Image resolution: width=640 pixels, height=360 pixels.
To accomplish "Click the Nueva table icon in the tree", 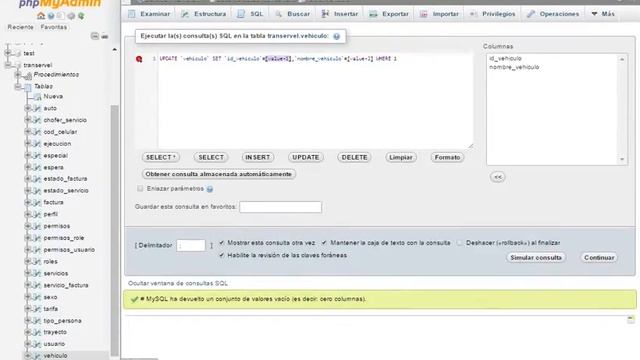I will 37,97.
